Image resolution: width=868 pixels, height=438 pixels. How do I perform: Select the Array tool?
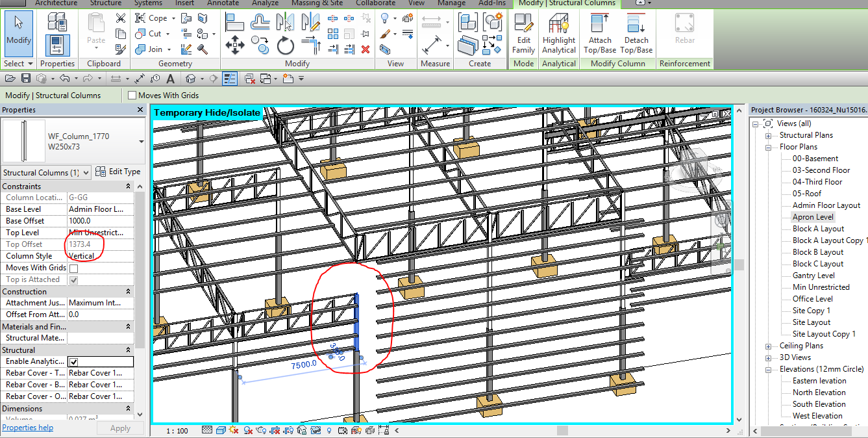[x=333, y=34]
